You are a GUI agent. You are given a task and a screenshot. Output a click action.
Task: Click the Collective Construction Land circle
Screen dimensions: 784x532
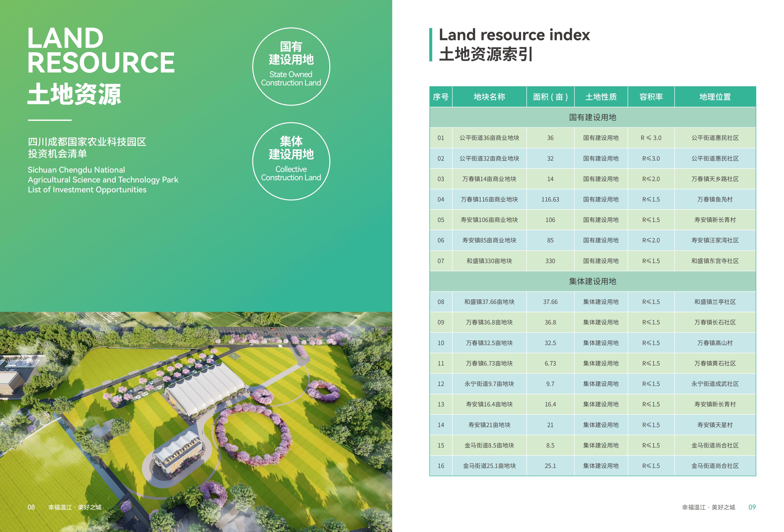[291, 161]
